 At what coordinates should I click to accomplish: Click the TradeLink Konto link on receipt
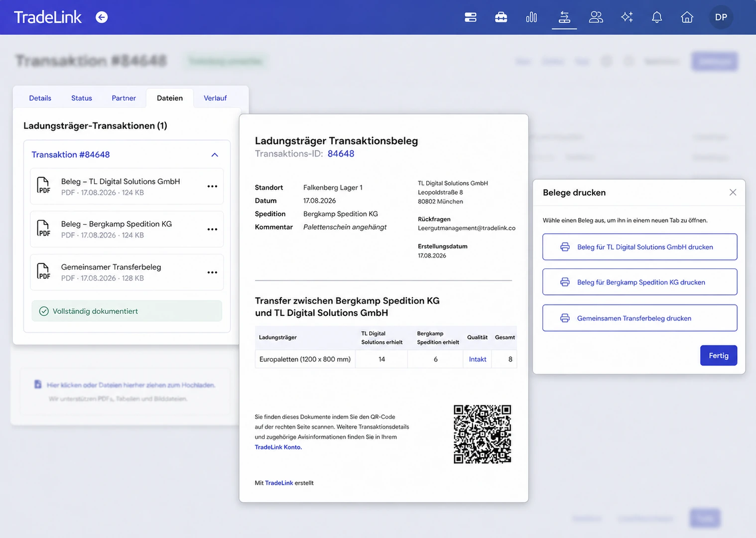click(278, 447)
